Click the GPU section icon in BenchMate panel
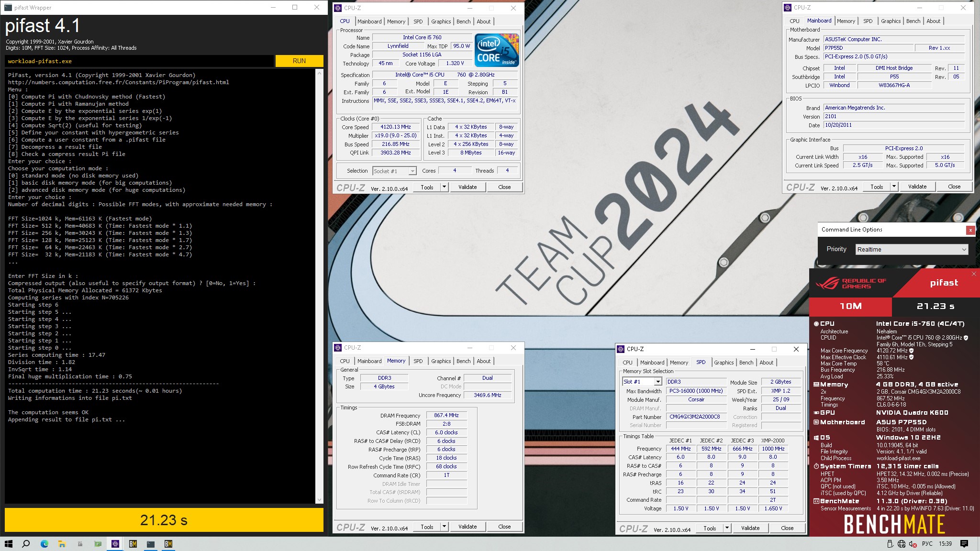This screenshot has height=551, width=980. [x=816, y=413]
